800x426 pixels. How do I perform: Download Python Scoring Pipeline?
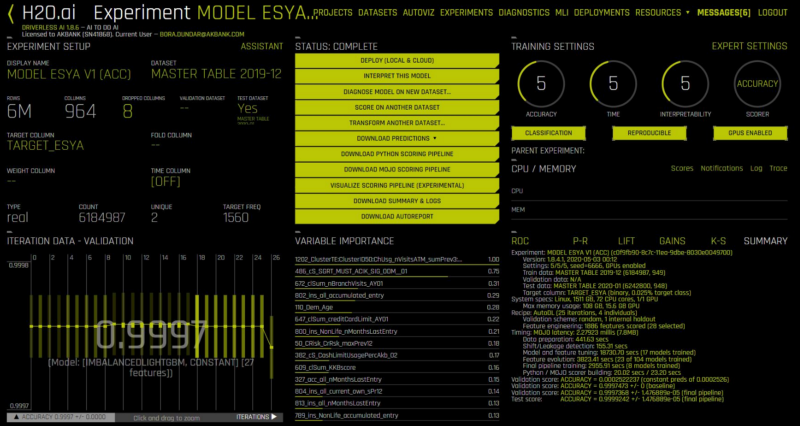[x=397, y=154]
